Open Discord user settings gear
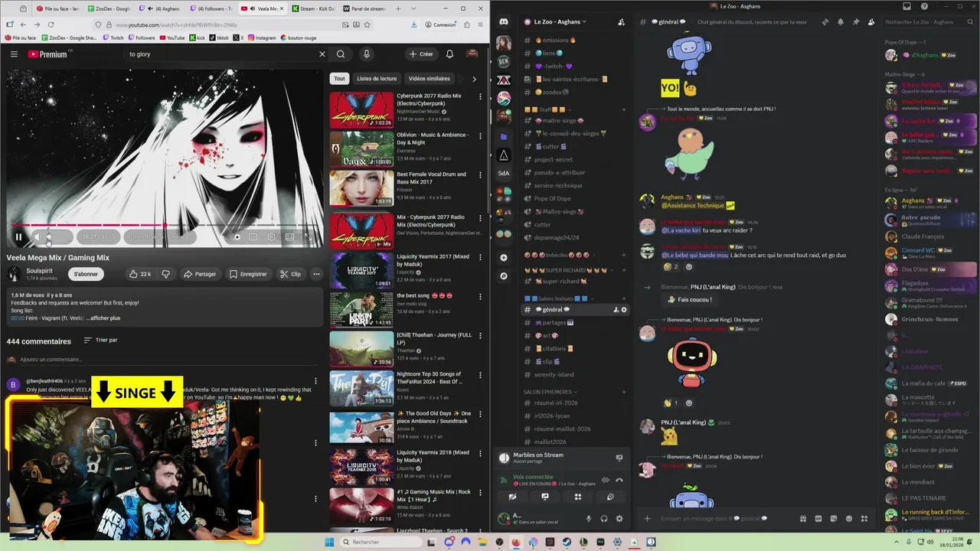This screenshot has width=980, height=551. (x=619, y=518)
